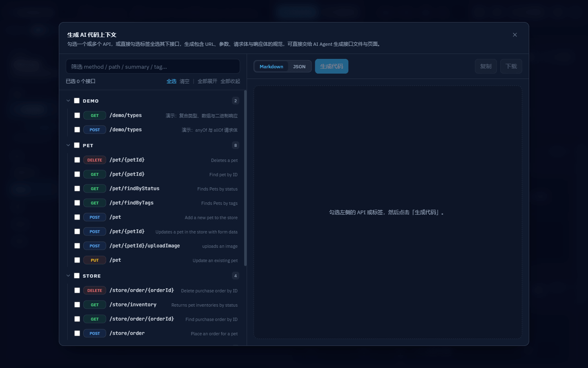Click the 'Finds Pets by tags' summary

point(219,203)
